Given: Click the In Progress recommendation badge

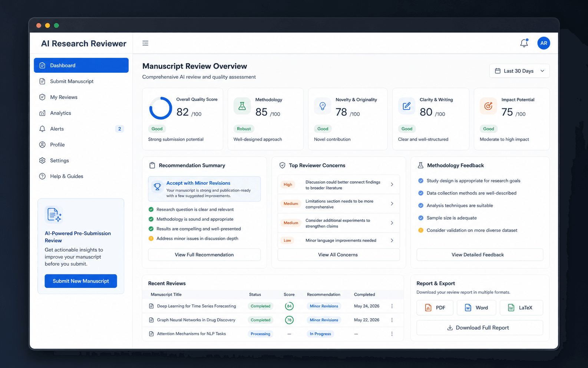Looking at the screenshot, I should click(320, 334).
